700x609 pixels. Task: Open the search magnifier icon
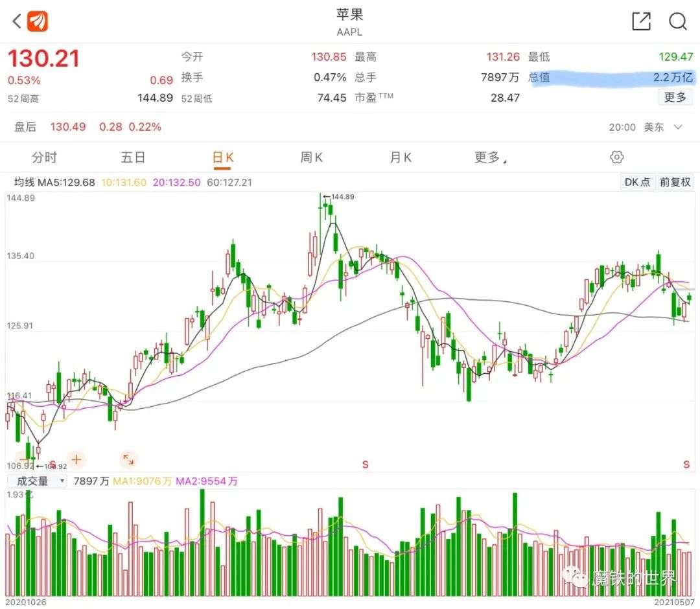(677, 21)
